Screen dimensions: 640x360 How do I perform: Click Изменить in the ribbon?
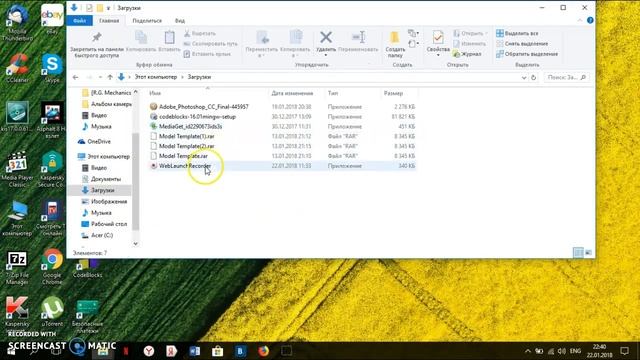click(469, 44)
